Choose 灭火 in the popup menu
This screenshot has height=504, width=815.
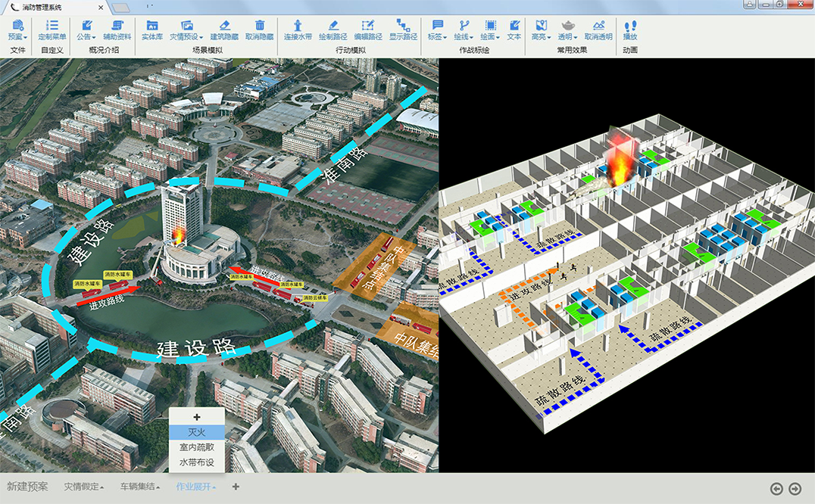click(x=197, y=431)
